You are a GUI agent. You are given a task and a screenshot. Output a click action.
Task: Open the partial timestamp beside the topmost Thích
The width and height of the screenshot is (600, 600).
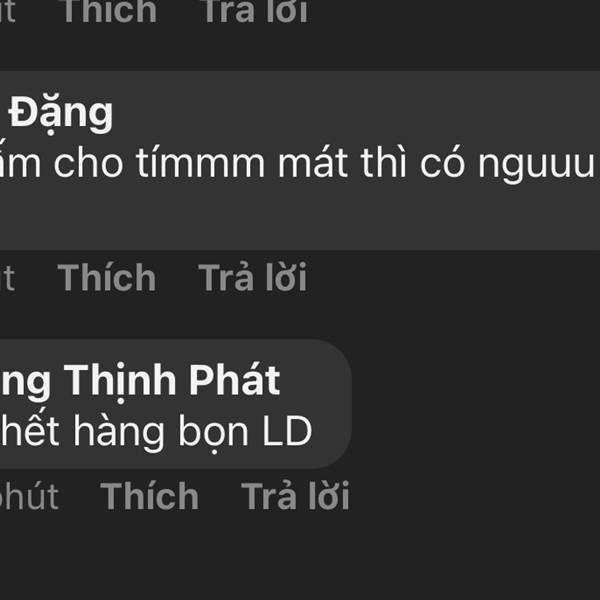7,11
